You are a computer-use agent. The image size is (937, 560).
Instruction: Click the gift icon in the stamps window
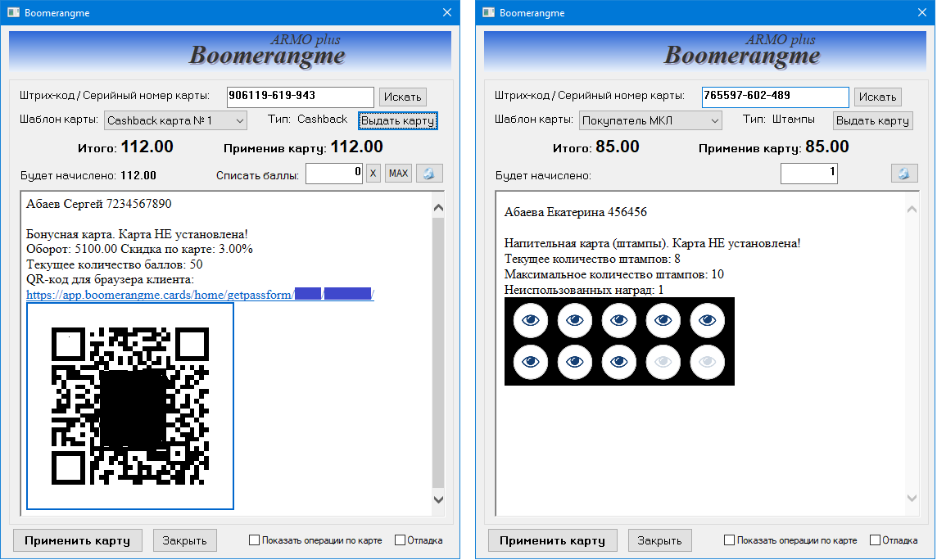(x=904, y=174)
